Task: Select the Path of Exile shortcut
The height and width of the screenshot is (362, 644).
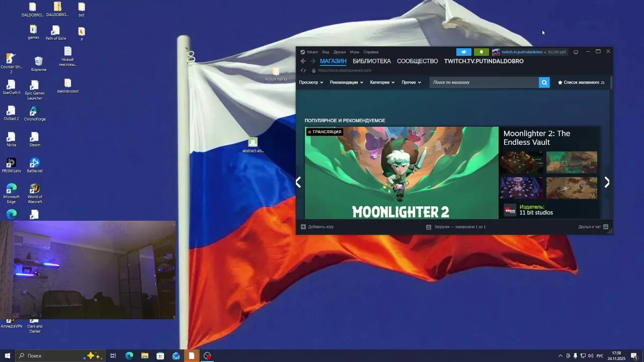Action: click(x=56, y=33)
